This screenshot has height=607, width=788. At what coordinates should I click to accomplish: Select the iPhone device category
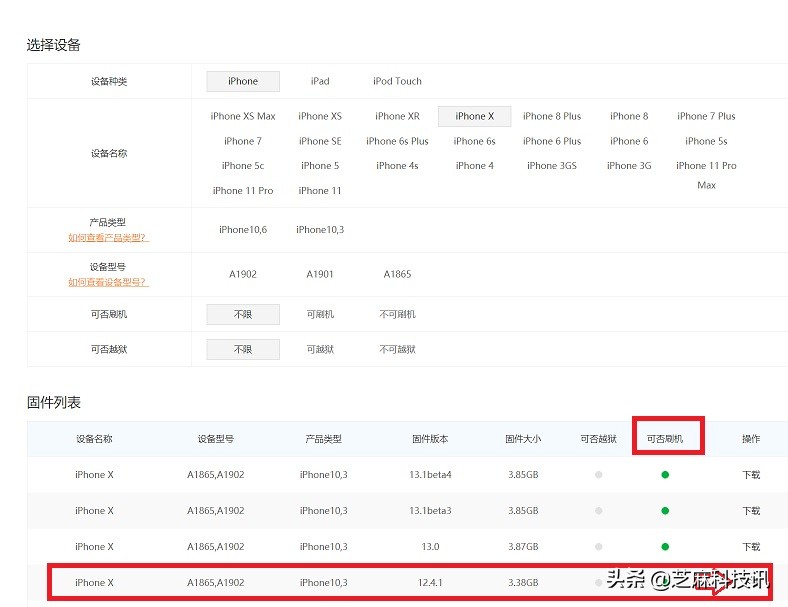pyautogui.click(x=243, y=82)
